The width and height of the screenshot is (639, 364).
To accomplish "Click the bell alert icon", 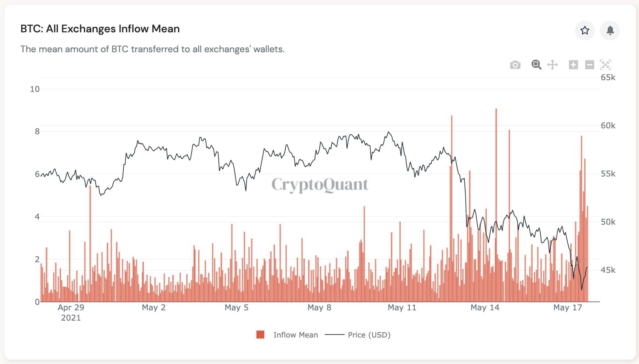I will tap(610, 30).
